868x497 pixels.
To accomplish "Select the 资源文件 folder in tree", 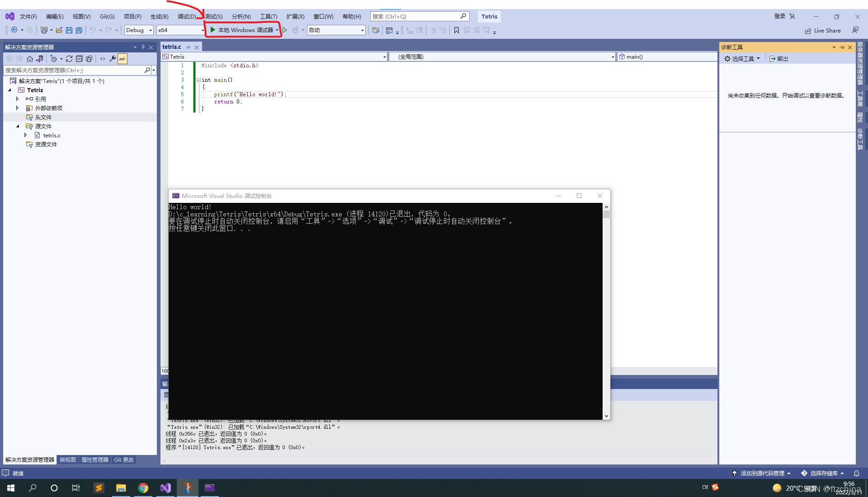I will pos(46,144).
